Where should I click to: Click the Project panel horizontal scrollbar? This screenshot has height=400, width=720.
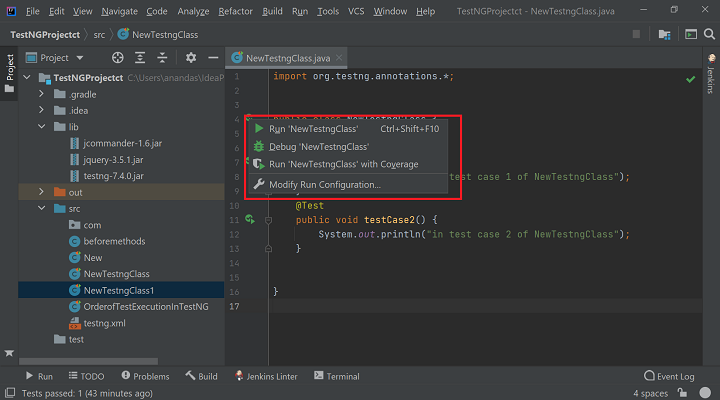point(88,361)
